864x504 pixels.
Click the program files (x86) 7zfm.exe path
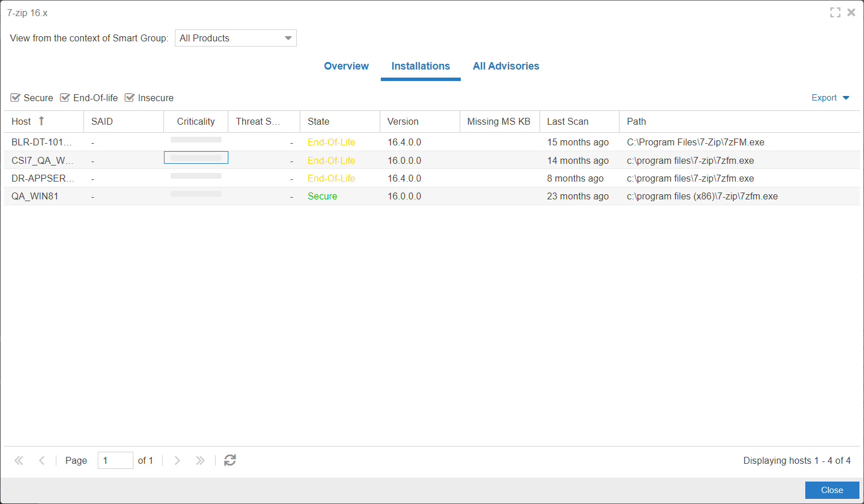(702, 196)
